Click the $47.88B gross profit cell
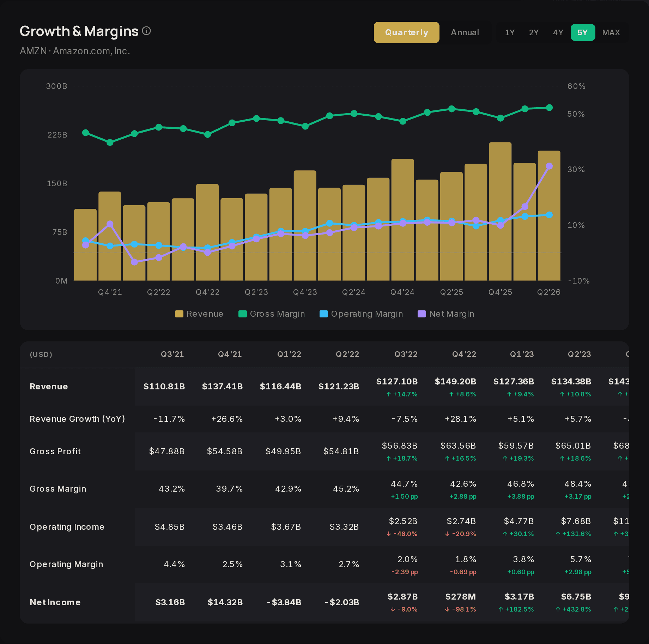Screen dimensions: 649x644 [167, 451]
